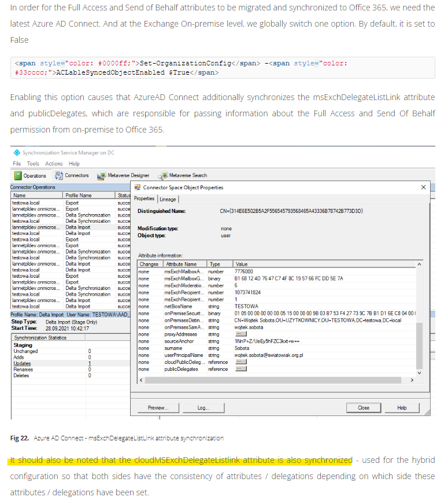Image resolution: width=448 pixels, height=504 pixels.
Task: Open the Actions menu
Action: click(x=54, y=164)
